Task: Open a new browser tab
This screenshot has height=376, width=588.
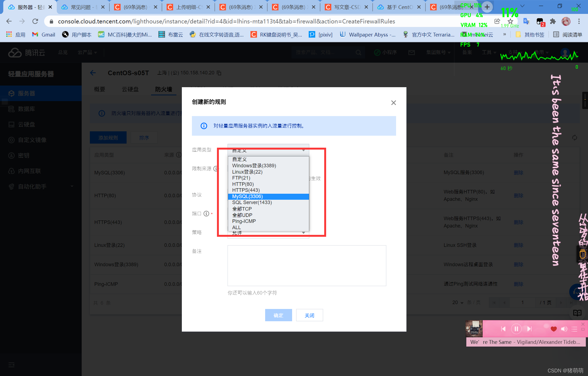Action: (487, 7)
